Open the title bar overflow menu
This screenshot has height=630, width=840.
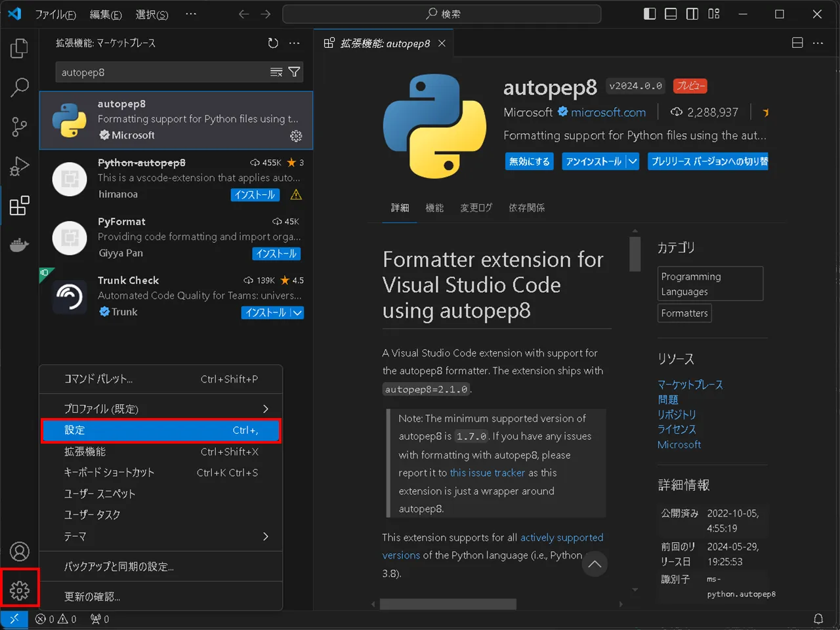coord(191,14)
